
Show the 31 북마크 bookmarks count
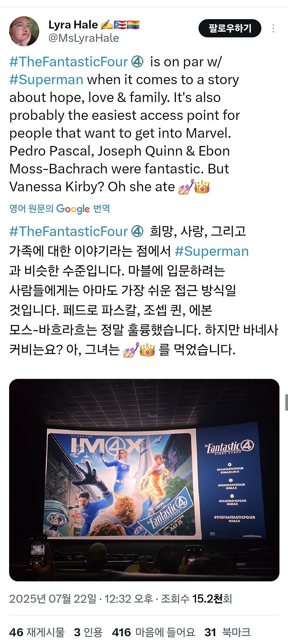click(x=227, y=632)
